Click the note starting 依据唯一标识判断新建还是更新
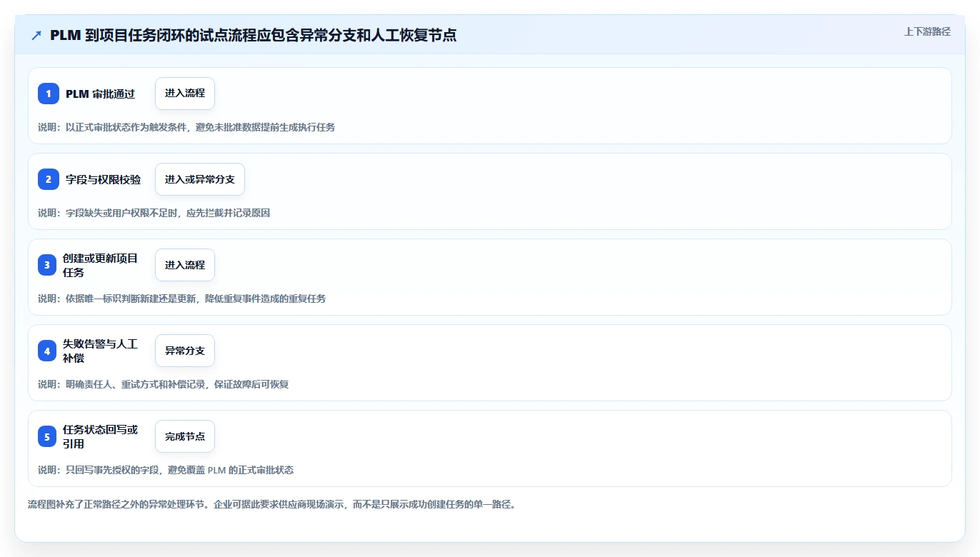This screenshot has width=980, height=557. tap(182, 298)
